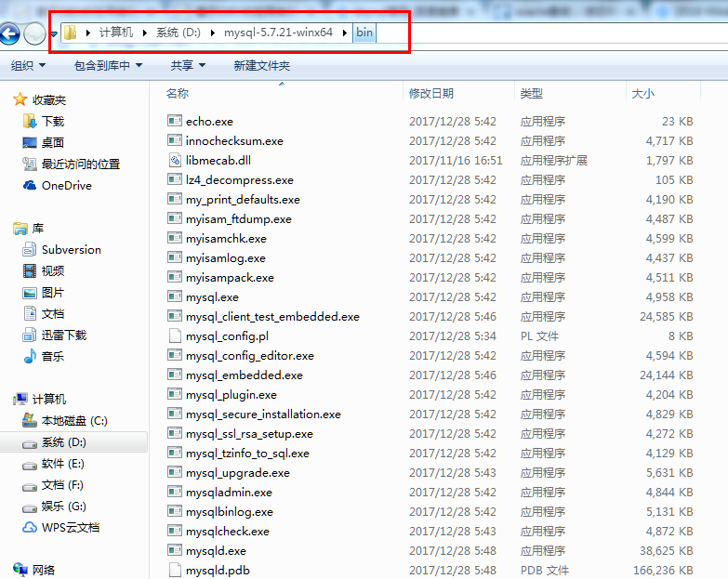Select myisamlog.exe file
The image size is (728, 579).
226,257
